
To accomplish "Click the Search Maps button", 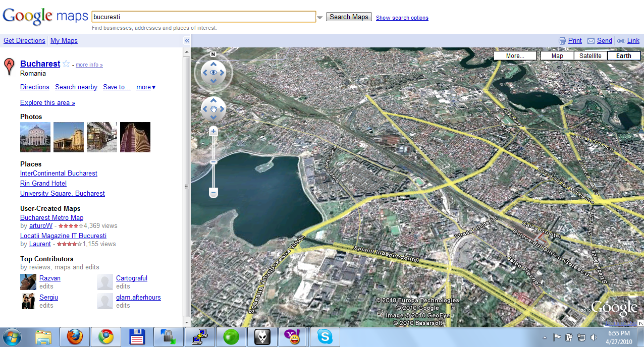I will point(349,17).
